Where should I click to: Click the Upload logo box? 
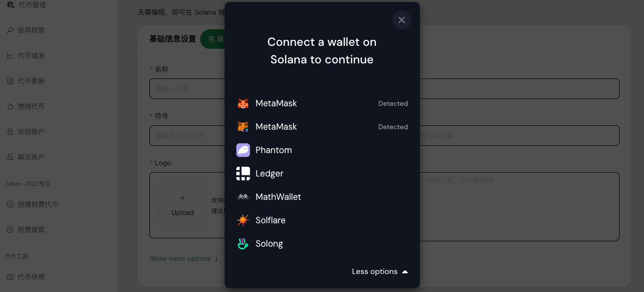(x=183, y=205)
